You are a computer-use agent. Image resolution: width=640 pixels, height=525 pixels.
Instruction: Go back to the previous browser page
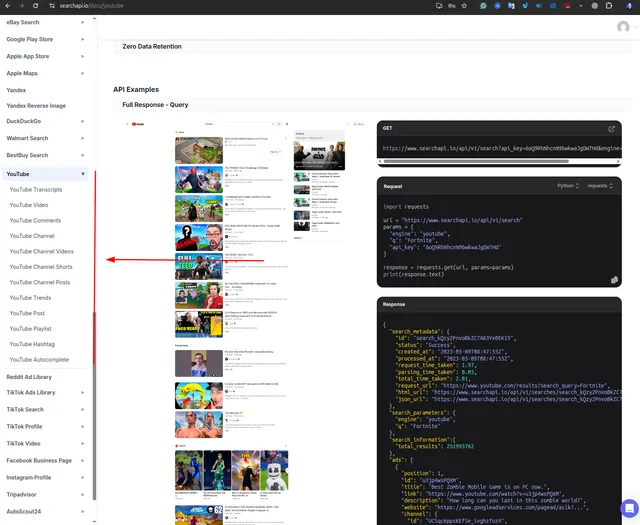click(7, 6)
